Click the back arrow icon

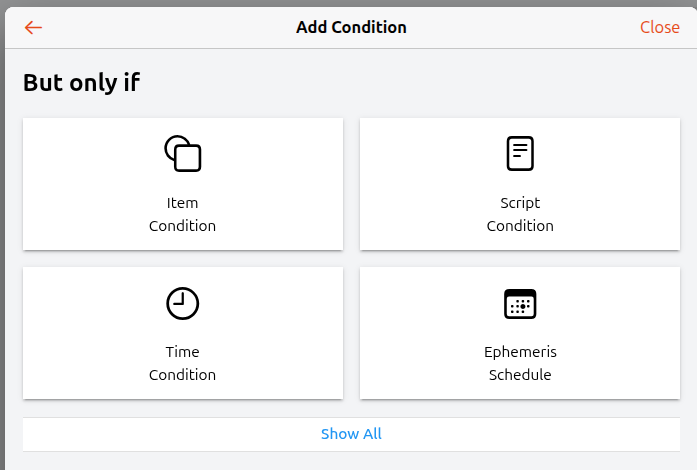tap(34, 28)
